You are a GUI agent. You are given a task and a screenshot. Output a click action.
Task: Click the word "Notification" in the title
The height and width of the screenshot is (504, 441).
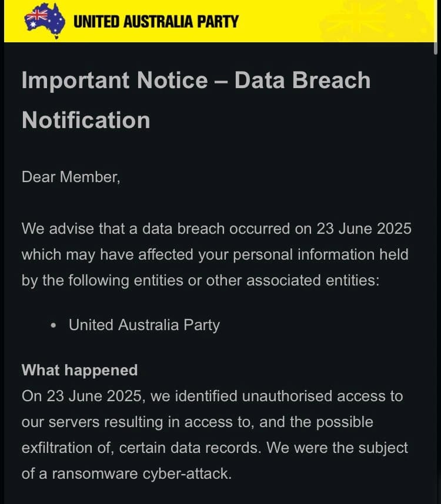[x=86, y=120]
